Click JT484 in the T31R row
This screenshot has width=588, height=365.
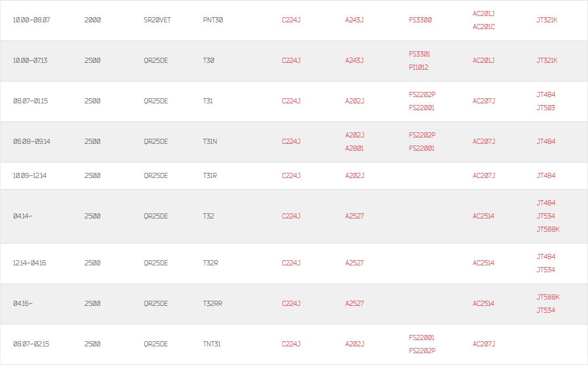(x=546, y=176)
